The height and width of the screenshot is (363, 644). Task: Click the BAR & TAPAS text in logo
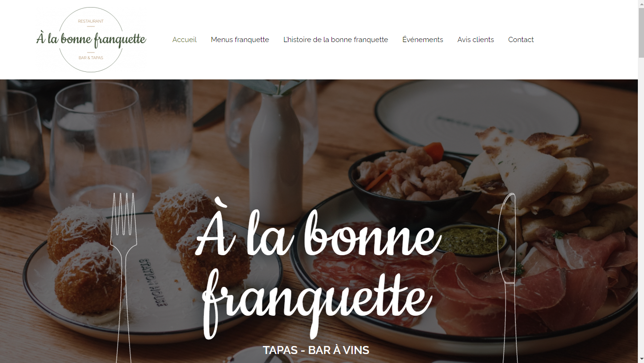(x=91, y=58)
